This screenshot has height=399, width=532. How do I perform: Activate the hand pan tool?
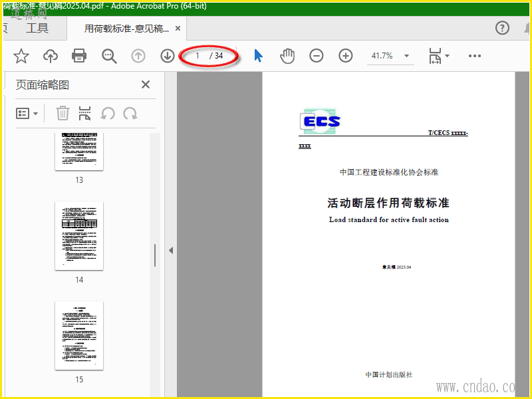[x=287, y=56]
